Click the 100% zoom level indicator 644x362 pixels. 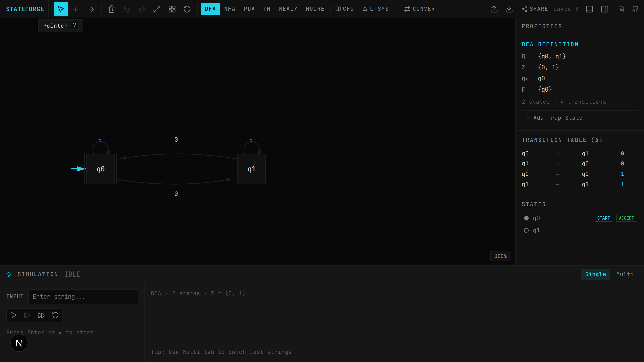500,256
